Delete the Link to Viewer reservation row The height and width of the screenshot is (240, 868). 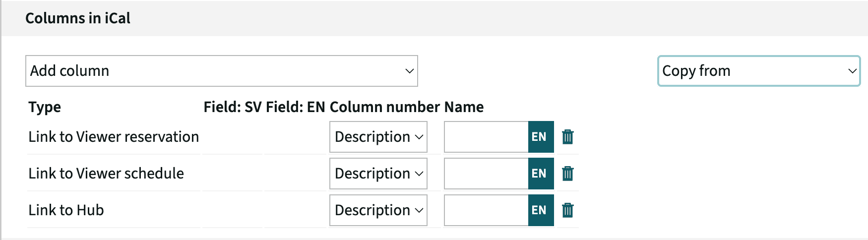click(568, 137)
